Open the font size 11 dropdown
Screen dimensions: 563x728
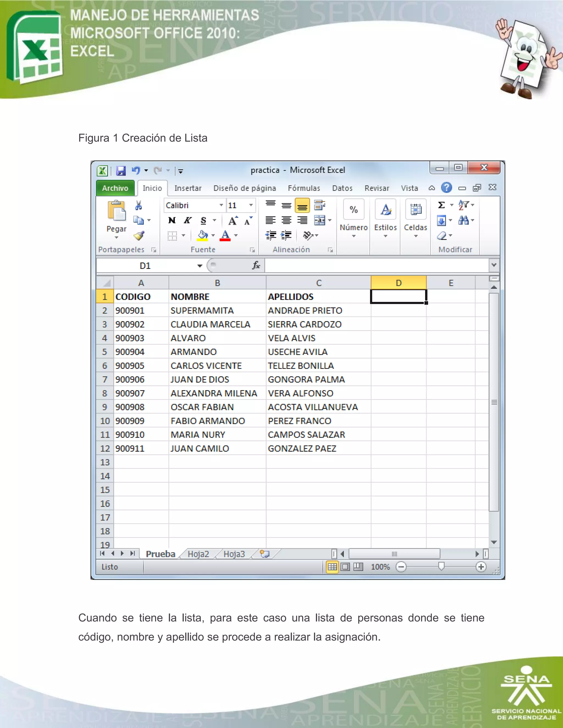pos(251,205)
